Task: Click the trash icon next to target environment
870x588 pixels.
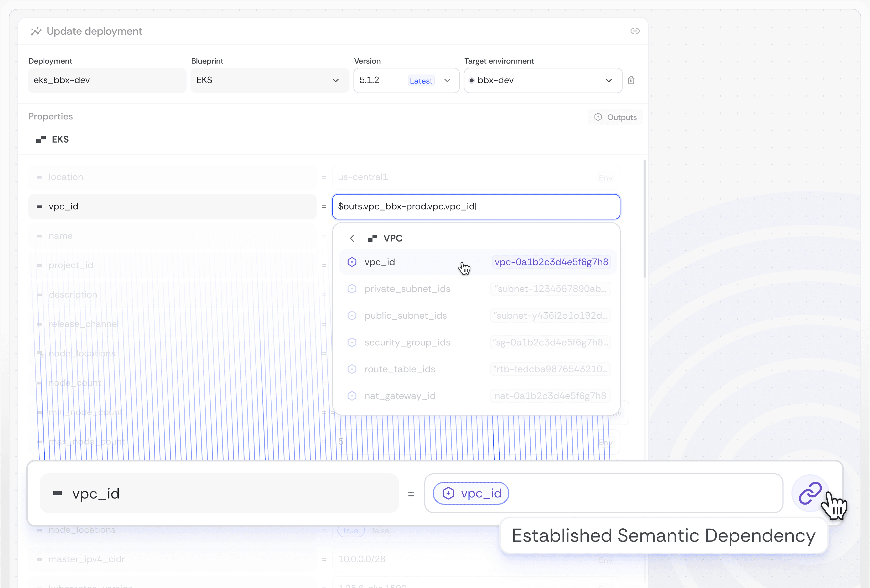Action: click(631, 80)
